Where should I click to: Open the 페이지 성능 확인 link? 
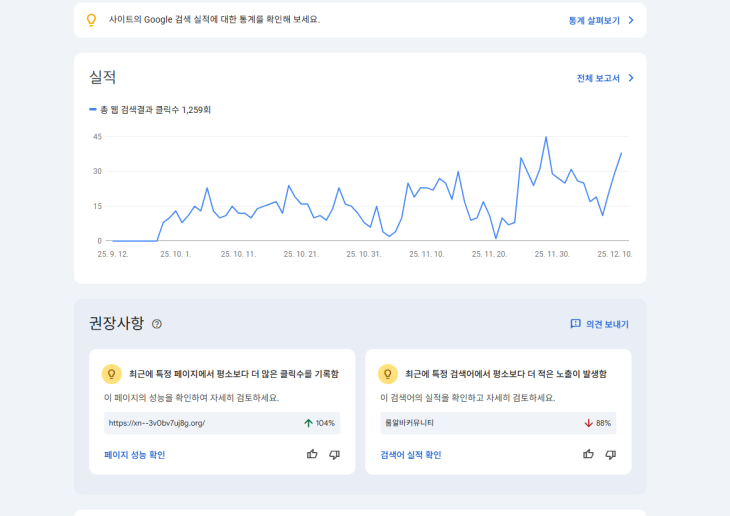click(x=134, y=455)
